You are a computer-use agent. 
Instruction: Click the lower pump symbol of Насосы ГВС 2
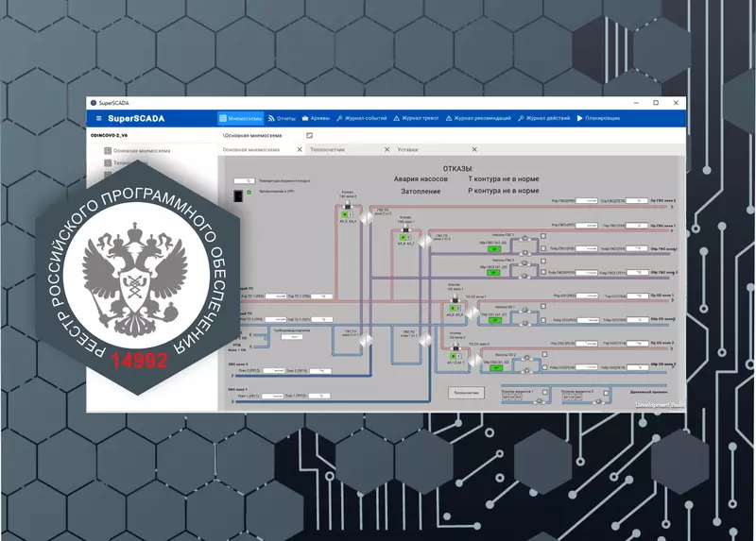click(x=524, y=276)
